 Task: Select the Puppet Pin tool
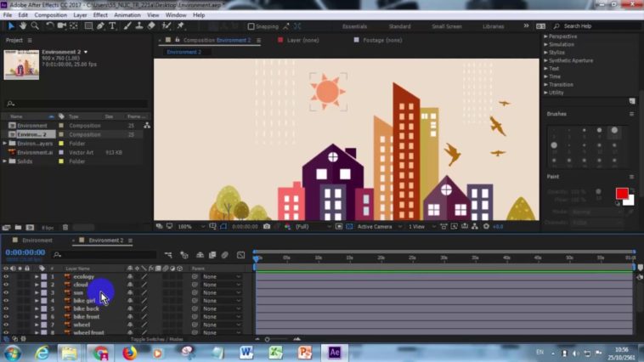(180, 25)
